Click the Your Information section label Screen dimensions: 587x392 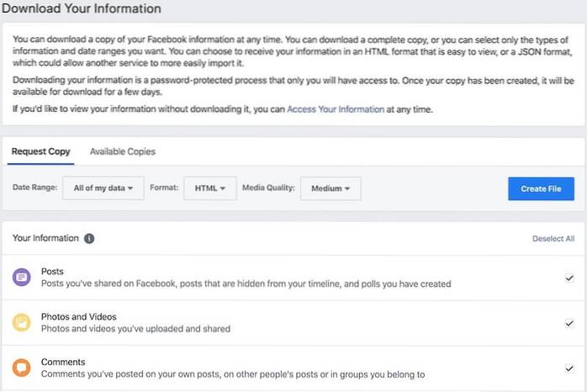tap(45, 238)
